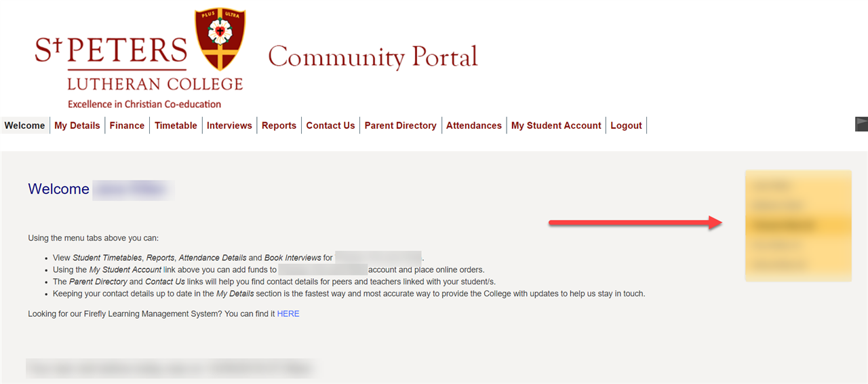Viewport: 868px width, 384px height.
Task: Click the St Peters crest logo
Action: 220,39
